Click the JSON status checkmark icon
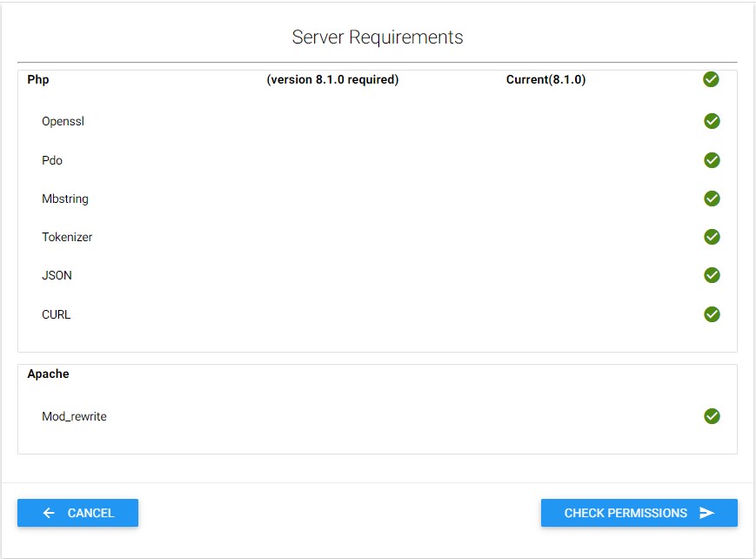The height and width of the screenshot is (559, 756). [712, 275]
